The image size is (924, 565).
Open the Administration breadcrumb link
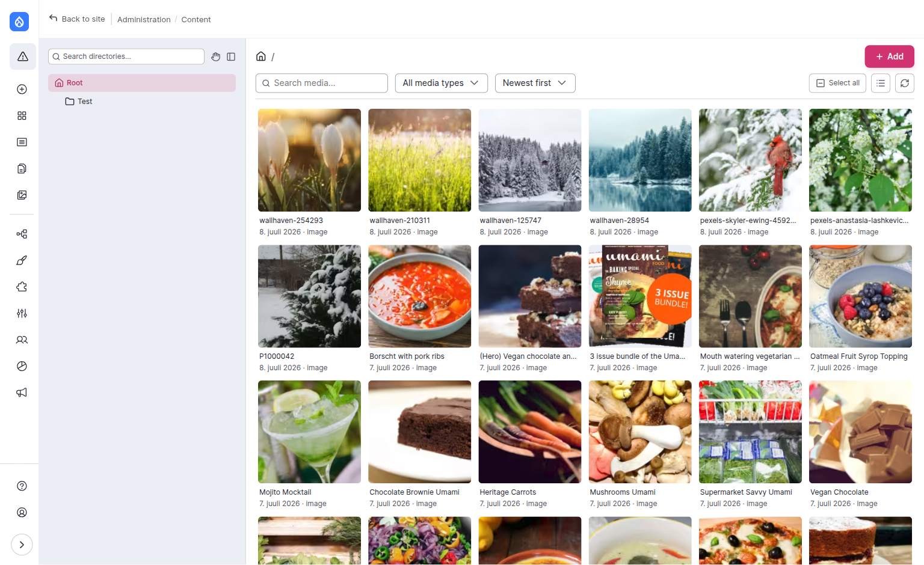pyautogui.click(x=144, y=19)
